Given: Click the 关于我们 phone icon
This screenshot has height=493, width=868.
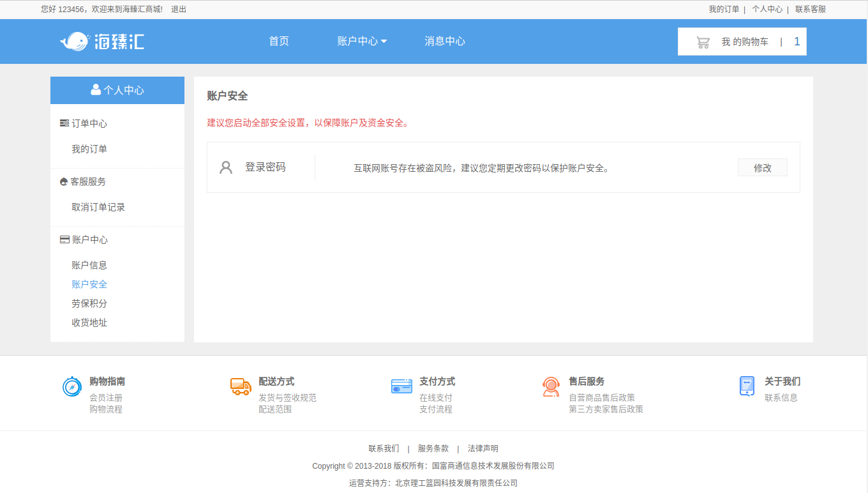Looking at the screenshot, I should click(747, 386).
